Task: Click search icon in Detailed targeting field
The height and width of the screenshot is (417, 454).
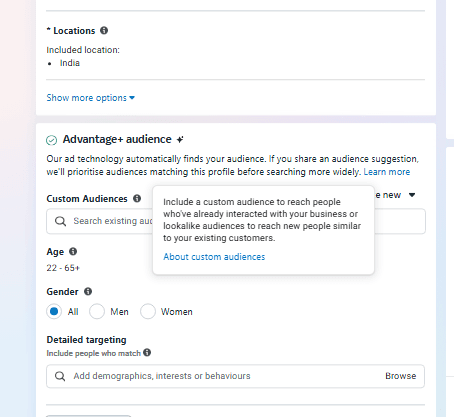Action: coord(60,376)
